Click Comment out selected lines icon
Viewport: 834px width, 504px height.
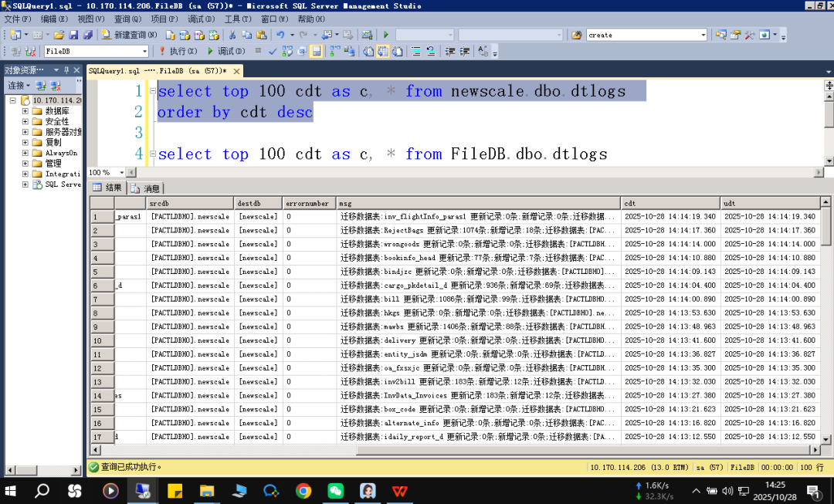pyautogui.click(x=416, y=52)
